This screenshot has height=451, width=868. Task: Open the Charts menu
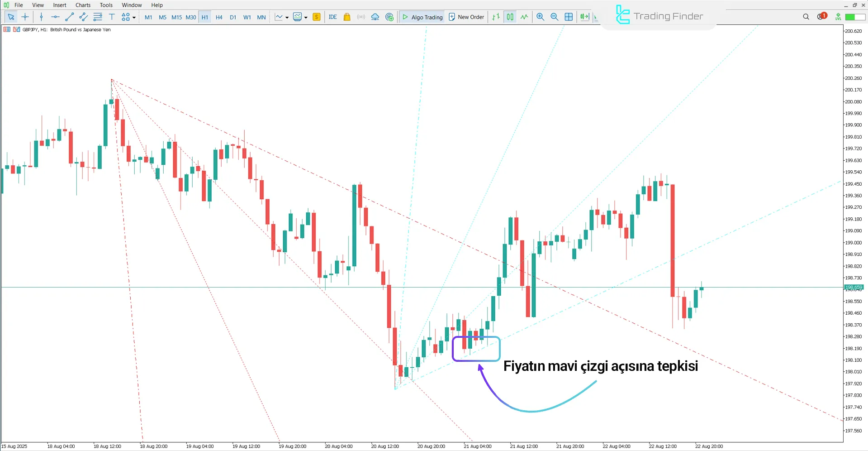click(x=82, y=5)
